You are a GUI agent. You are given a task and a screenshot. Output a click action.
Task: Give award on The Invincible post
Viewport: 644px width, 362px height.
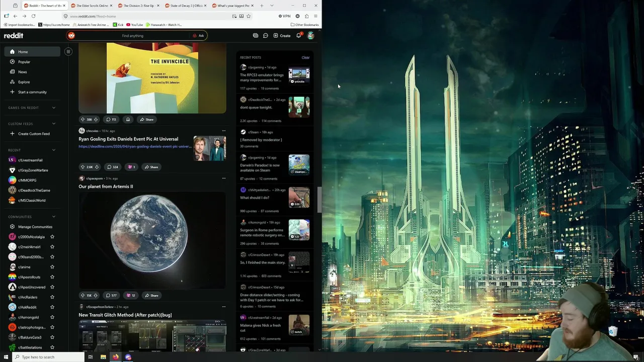[x=128, y=120]
